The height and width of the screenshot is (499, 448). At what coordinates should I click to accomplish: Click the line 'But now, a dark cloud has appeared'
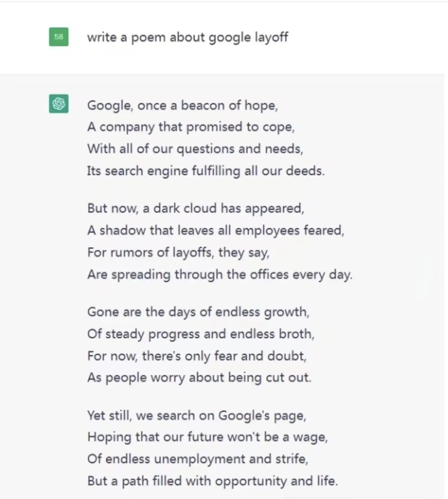(196, 208)
